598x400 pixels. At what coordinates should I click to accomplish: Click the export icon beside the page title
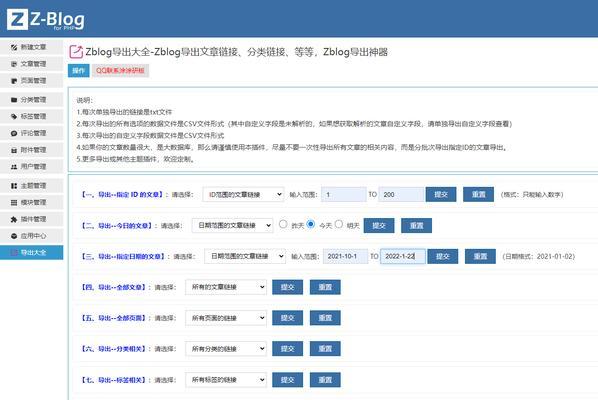(x=76, y=51)
